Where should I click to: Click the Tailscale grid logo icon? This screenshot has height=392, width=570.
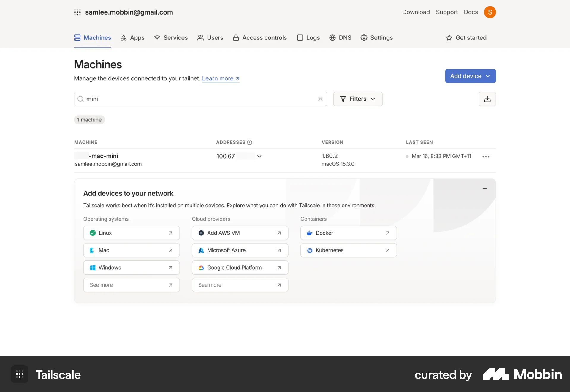[x=77, y=12]
